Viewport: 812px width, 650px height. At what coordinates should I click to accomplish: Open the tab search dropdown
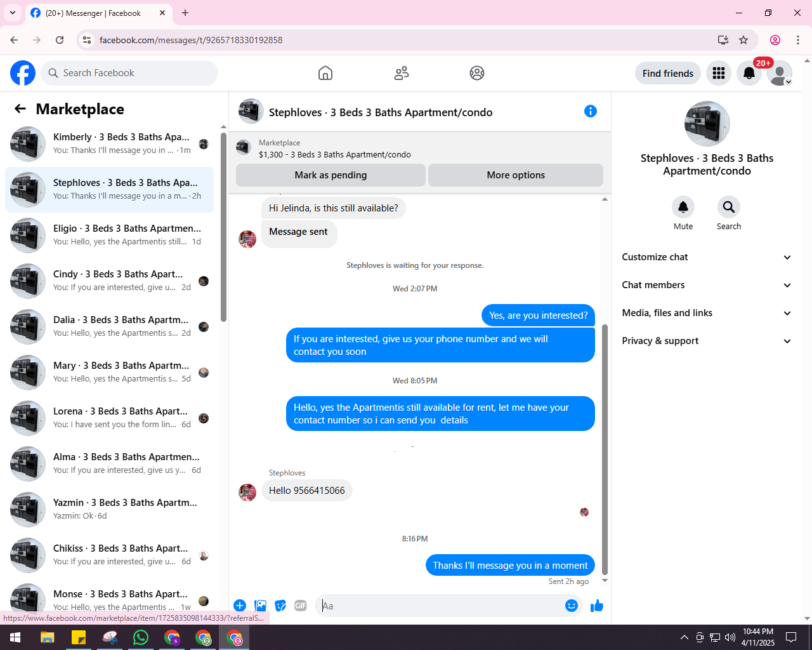(13, 13)
